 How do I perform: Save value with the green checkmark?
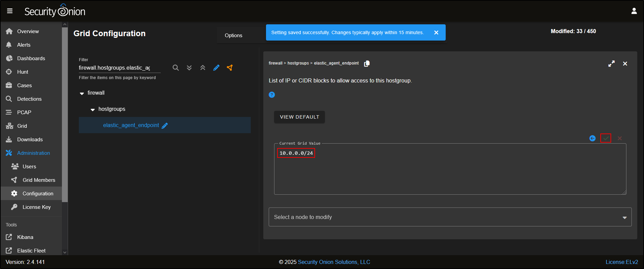(606, 138)
